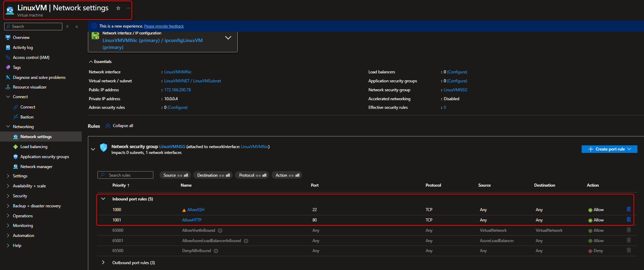Open the Operations menu item
The width and height of the screenshot is (644, 270).
23,216
